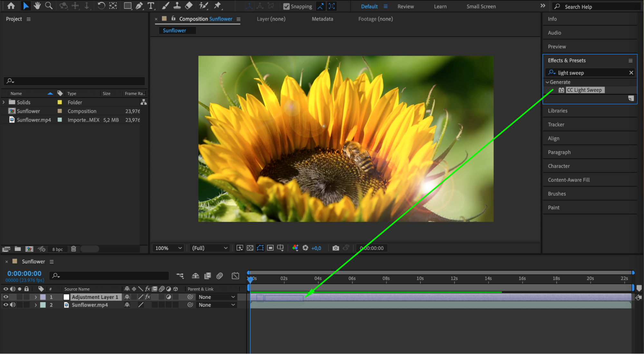Select the Hand tool
This screenshot has height=354, width=644.
click(x=37, y=5)
